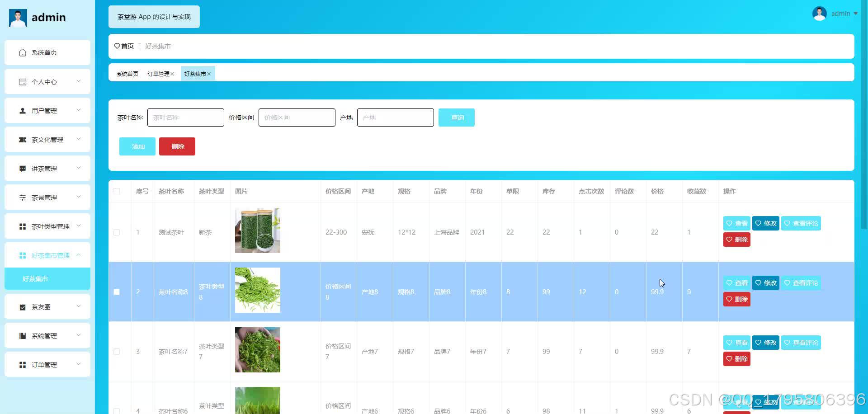
Task: Tick the select-all checkbox in the table header
Action: coord(117,191)
